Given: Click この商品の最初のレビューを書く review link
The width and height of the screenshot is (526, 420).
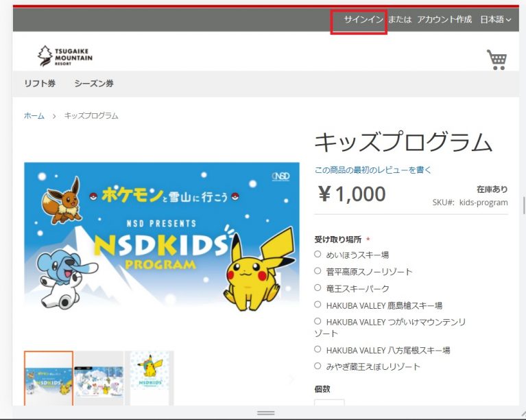Looking at the screenshot, I should 372,170.
